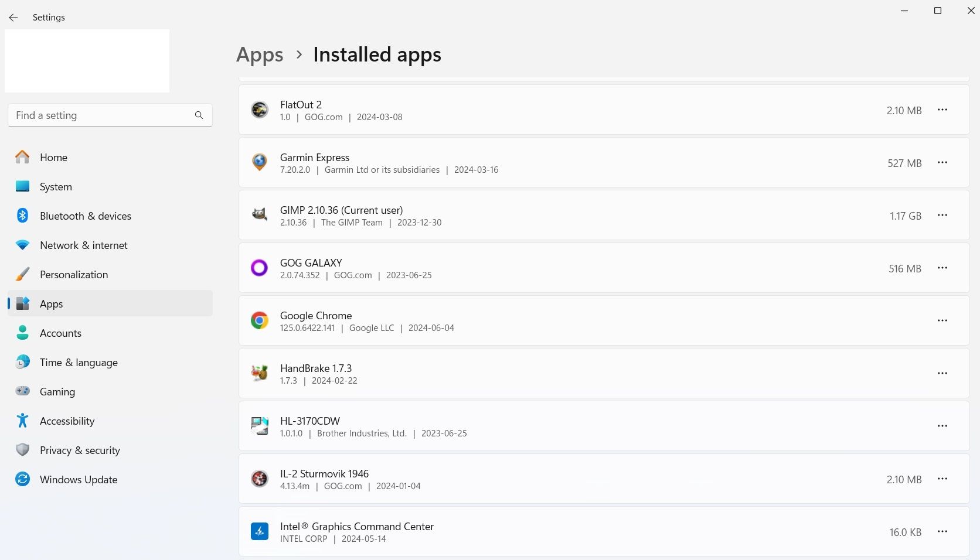
Task: Open more options for GOG GALAXY
Action: pos(942,268)
